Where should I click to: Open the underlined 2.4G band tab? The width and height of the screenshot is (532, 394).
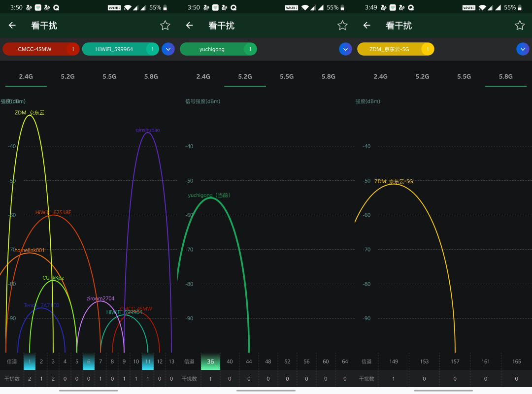pyautogui.click(x=26, y=77)
